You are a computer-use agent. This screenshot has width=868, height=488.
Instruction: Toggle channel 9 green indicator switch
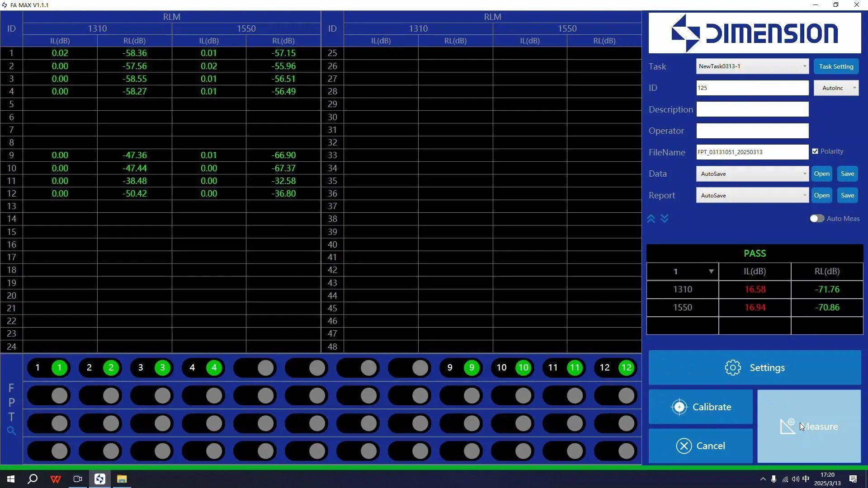(x=471, y=368)
